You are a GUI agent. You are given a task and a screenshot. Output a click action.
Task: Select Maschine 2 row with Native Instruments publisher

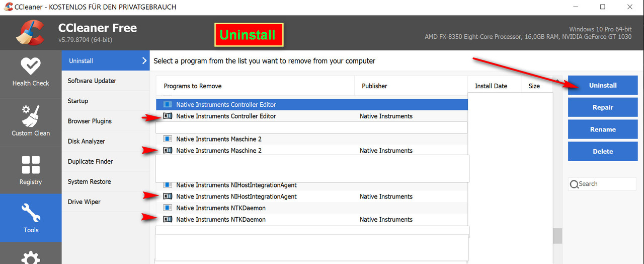(x=312, y=151)
